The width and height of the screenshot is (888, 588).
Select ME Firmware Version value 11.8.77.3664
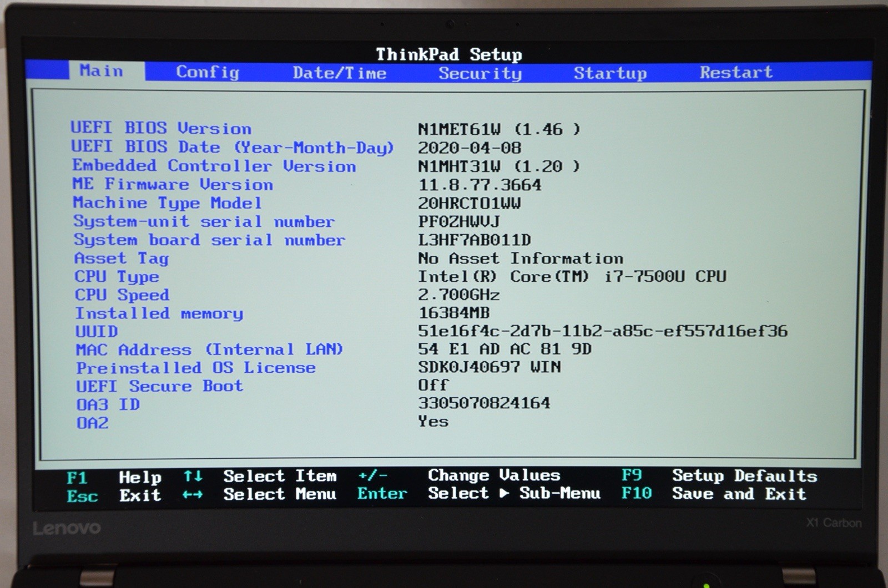(x=480, y=185)
